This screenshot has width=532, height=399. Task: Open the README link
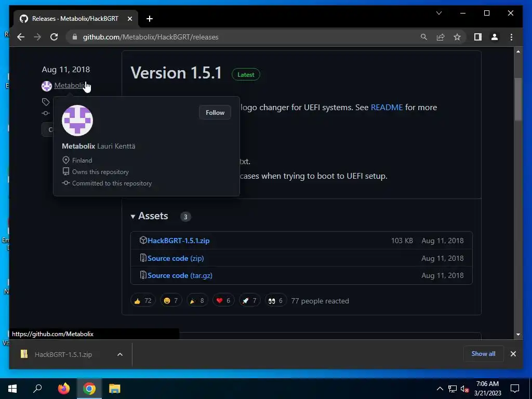coord(387,107)
